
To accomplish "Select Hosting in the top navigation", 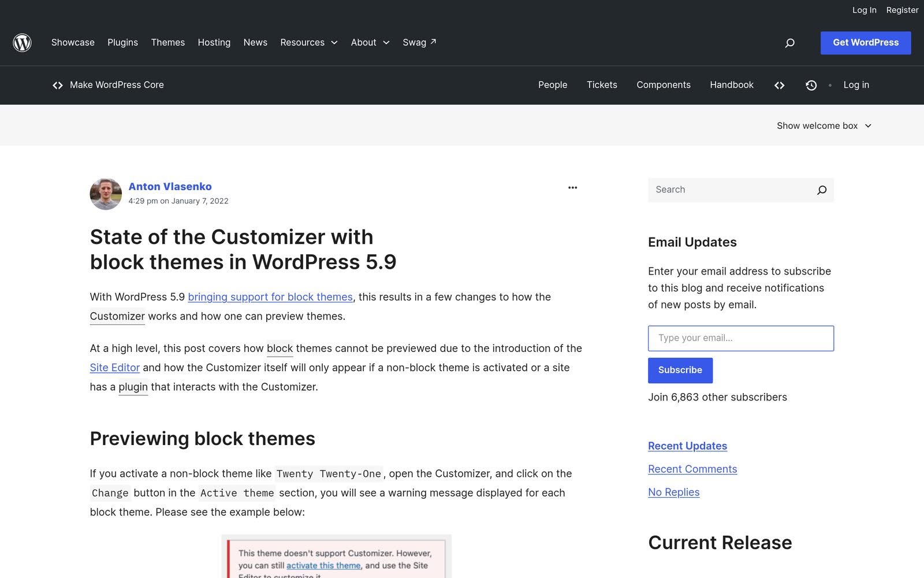I will pos(214,43).
